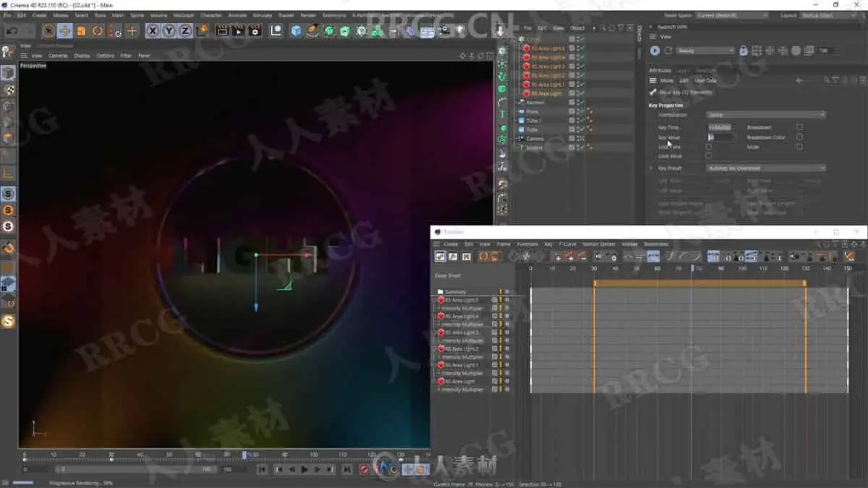
Task: Click the red Record Active Objects button
Action: pos(364,470)
